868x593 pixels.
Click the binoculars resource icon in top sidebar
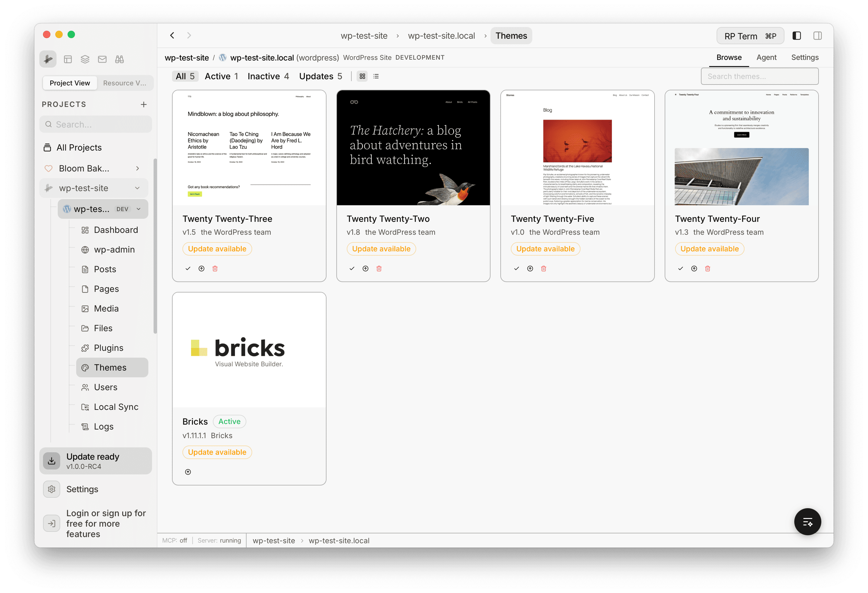point(119,59)
